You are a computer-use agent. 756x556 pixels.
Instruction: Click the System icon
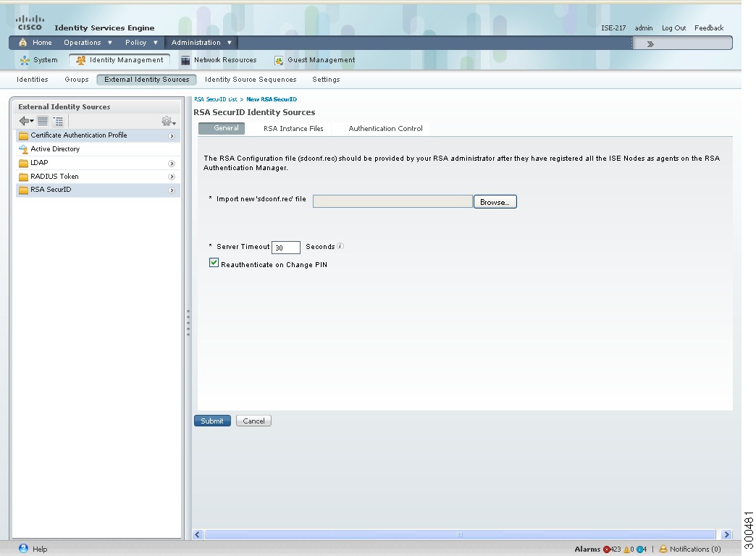coord(25,60)
